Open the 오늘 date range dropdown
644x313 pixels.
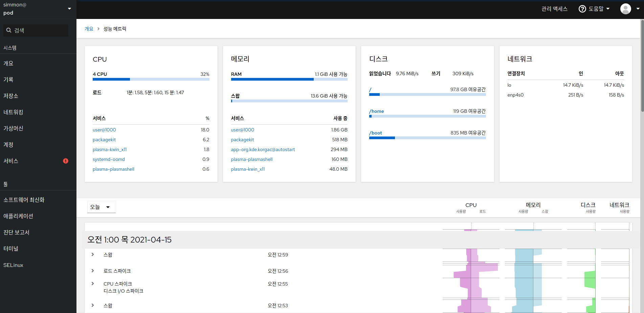(102, 207)
